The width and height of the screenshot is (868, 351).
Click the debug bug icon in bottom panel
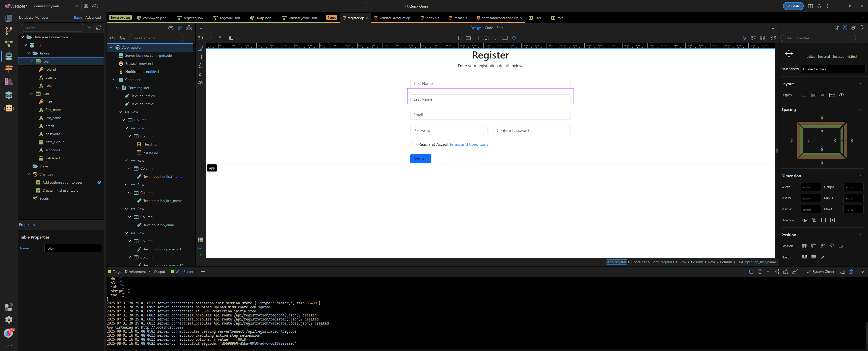(852, 272)
